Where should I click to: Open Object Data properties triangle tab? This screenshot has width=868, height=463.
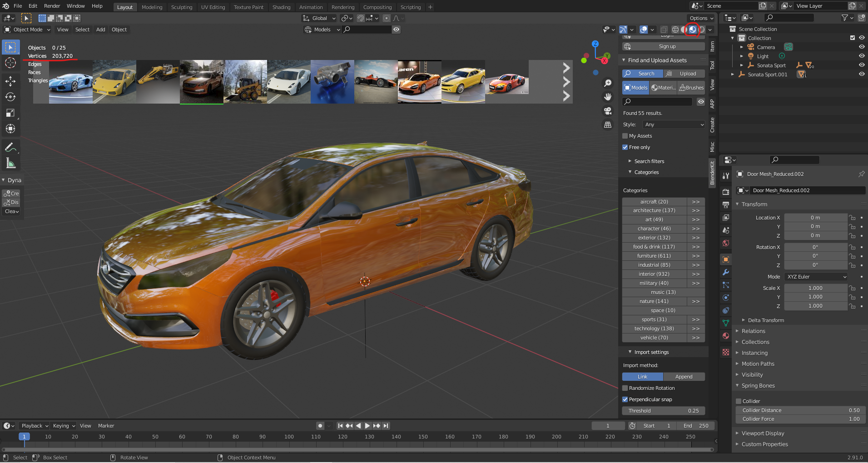click(x=726, y=323)
